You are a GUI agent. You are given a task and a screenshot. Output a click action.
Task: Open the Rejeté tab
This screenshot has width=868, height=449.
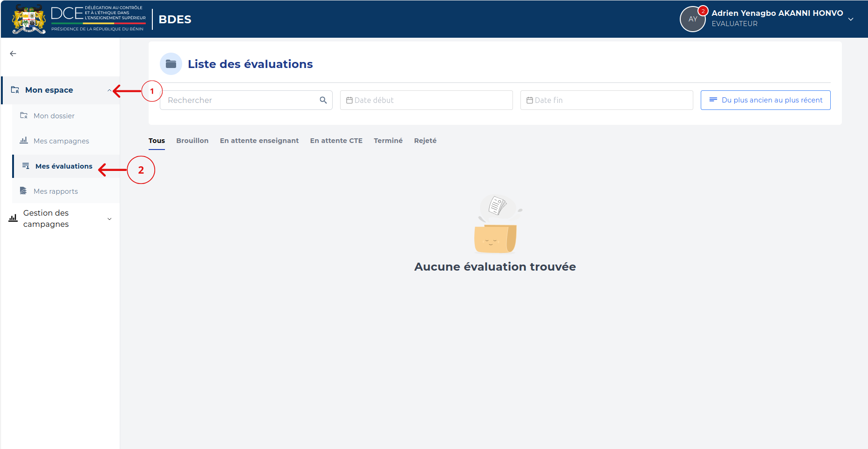pos(425,141)
